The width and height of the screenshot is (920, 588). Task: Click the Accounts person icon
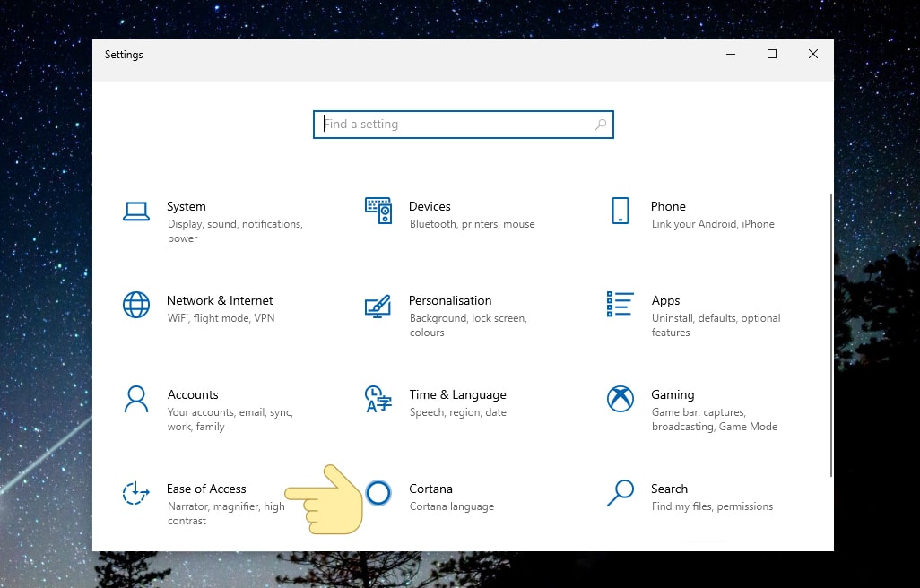pos(136,399)
